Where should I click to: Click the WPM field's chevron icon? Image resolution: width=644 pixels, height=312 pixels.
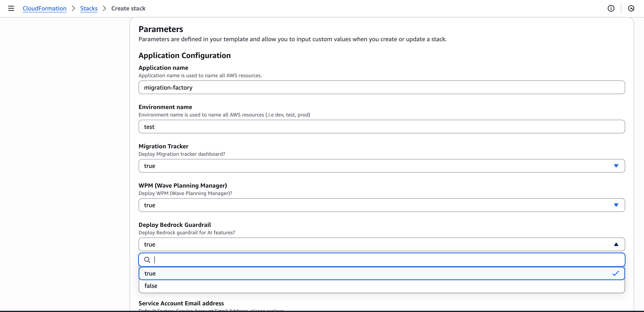click(616, 205)
